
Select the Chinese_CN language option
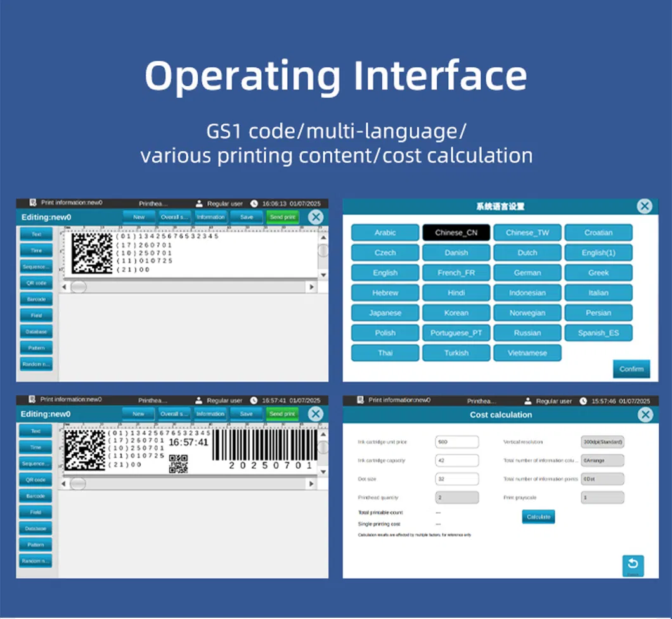(456, 233)
